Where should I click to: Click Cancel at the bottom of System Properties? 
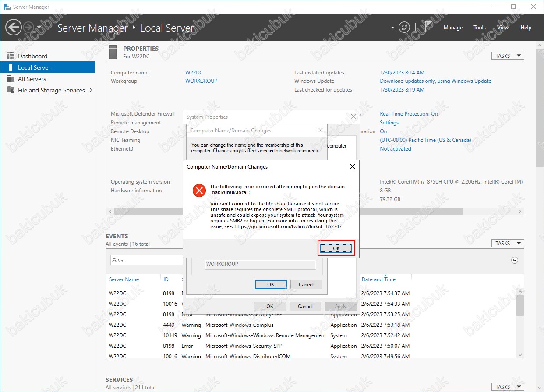(305, 307)
